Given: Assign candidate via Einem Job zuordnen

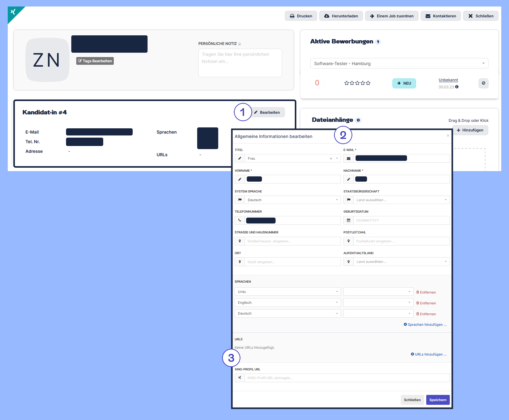Looking at the screenshot, I should point(392,16).
